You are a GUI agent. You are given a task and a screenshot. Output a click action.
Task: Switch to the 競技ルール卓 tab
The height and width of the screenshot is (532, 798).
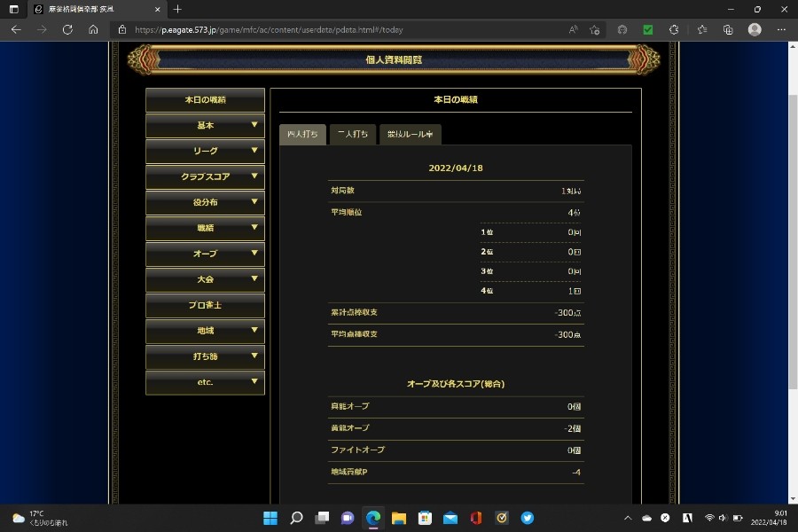[411, 134]
